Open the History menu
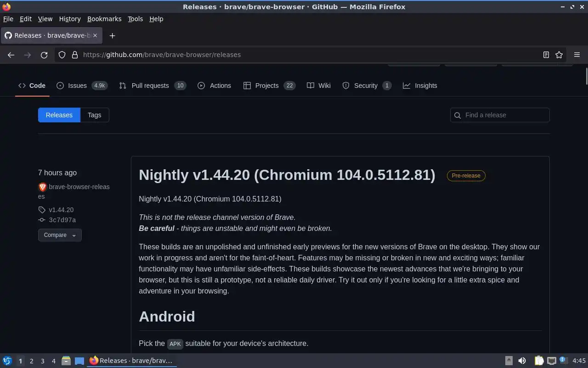 pyautogui.click(x=70, y=19)
